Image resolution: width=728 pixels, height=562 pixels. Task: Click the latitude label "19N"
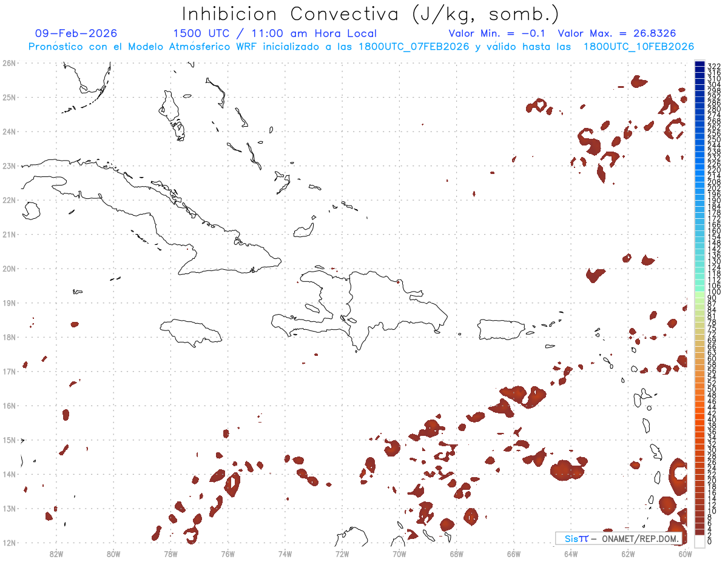8,303
